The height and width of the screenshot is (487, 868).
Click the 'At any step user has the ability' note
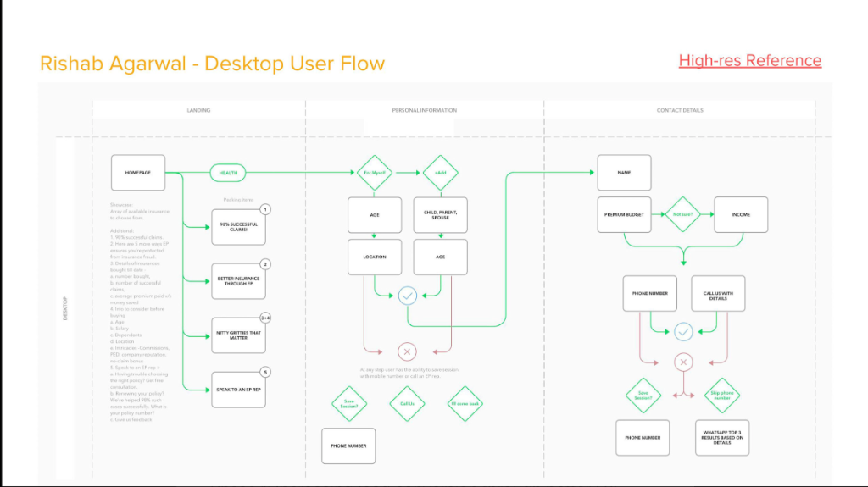pyautogui.click(x=409, y=373)
